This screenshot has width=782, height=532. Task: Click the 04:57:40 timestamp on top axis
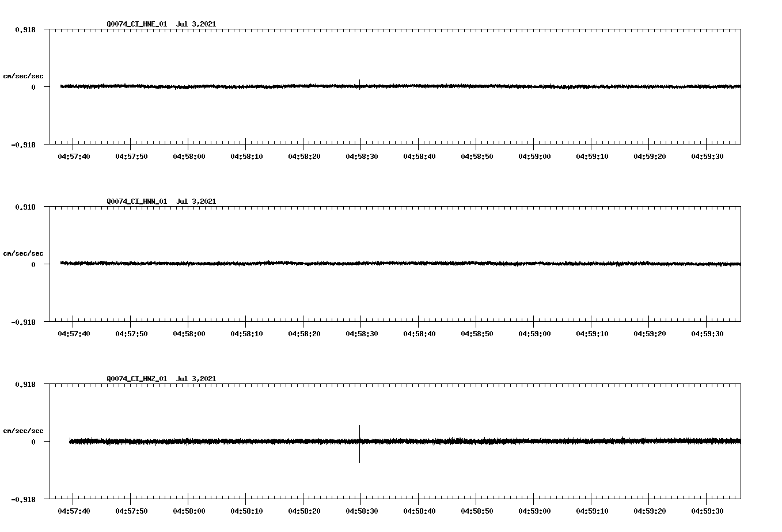[x=74, y=155]
